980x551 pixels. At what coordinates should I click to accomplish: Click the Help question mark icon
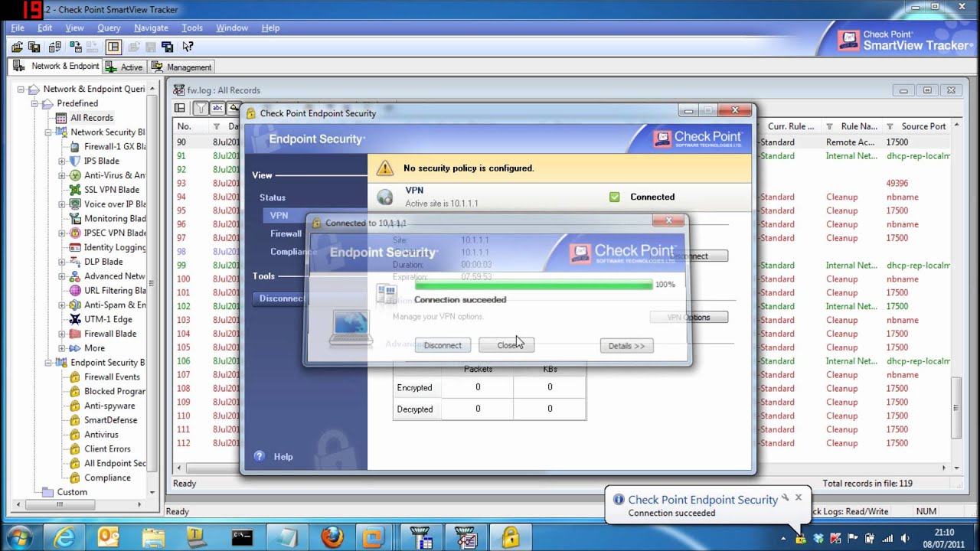point(259,456)
